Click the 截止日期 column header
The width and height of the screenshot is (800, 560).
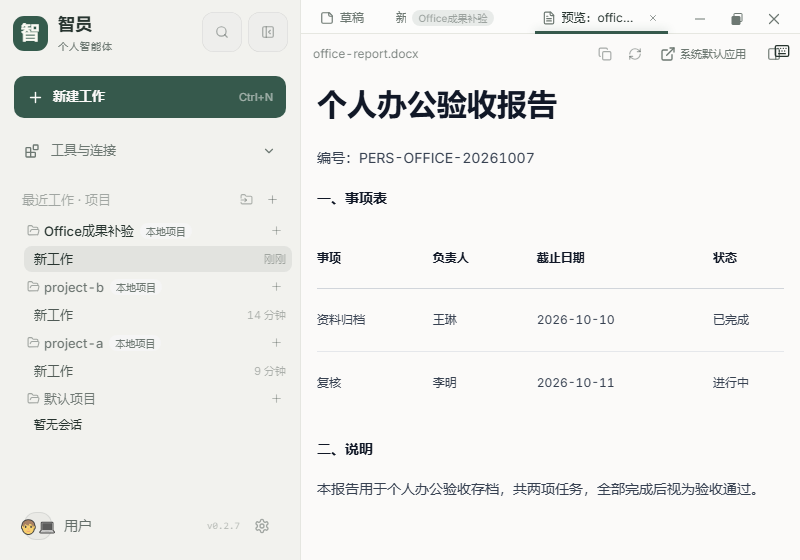560,258
